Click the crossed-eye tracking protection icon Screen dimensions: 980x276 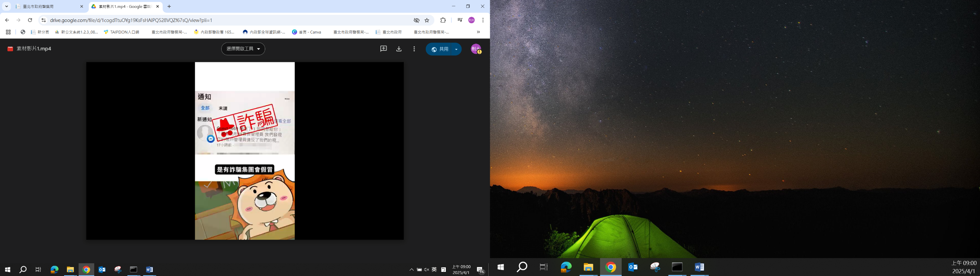pyautogui.click(x=416, y=20)
